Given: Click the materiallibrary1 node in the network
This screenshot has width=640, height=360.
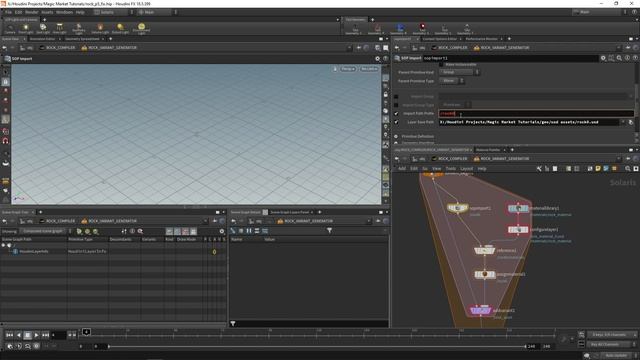Looking at the screenshot, I should (x=518, y=209).
